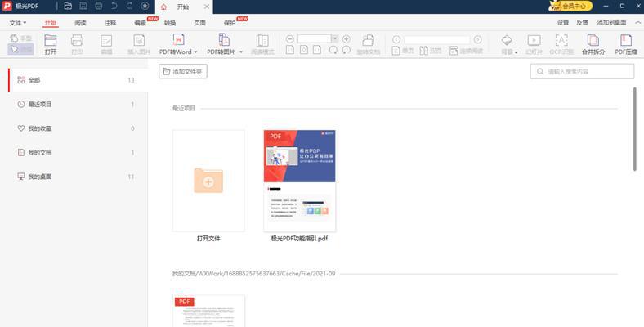Expand the PDF转图片 dropdown arrow

(241, 52)
